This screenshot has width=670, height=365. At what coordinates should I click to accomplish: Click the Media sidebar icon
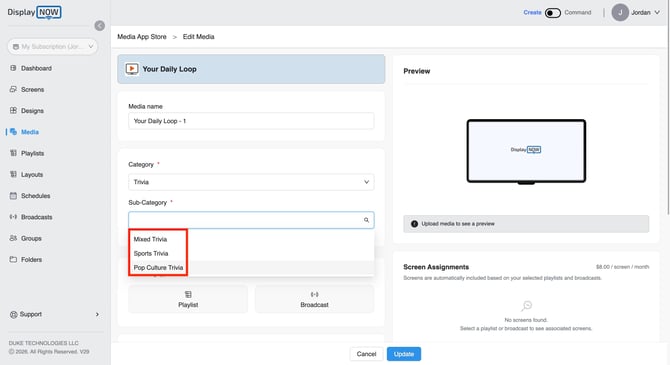coord(13,132)
